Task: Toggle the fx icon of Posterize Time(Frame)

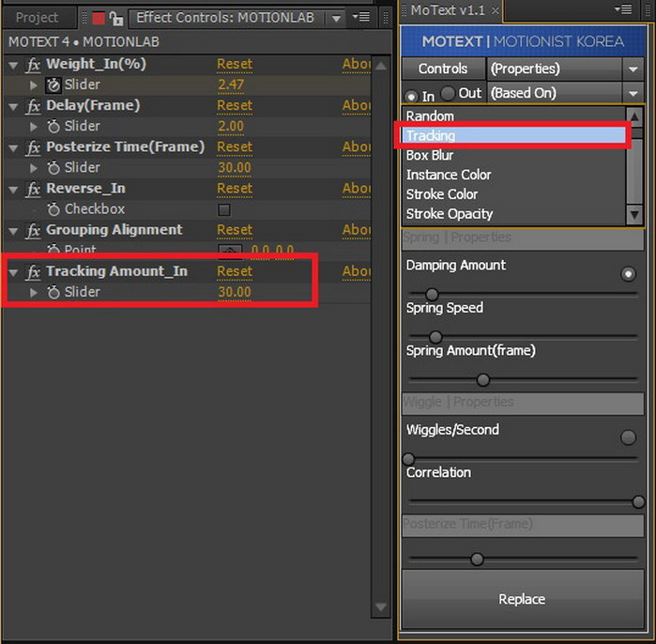Action: (33, 147)
